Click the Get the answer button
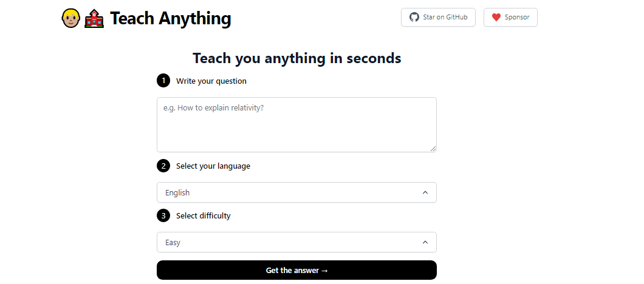 pyautogui.click(x=296, y=270)
